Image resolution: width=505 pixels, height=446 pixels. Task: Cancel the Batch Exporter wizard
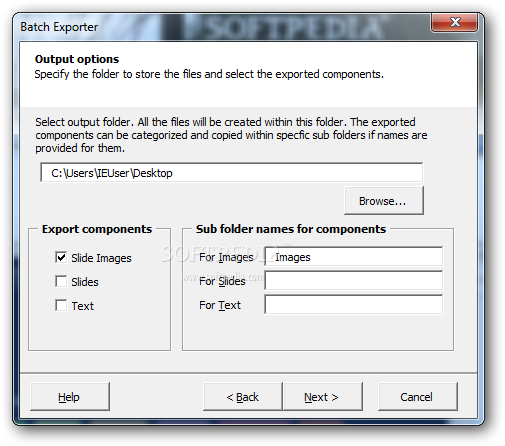coord(418,397)
